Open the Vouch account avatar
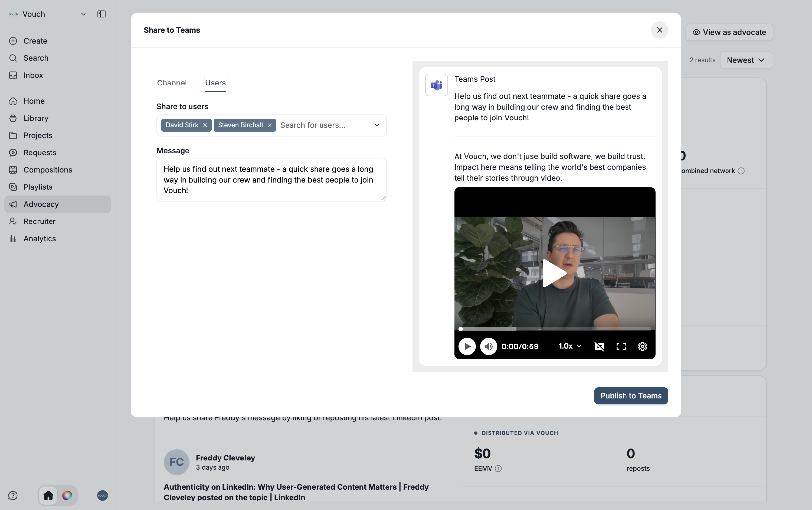 point(103,495)
